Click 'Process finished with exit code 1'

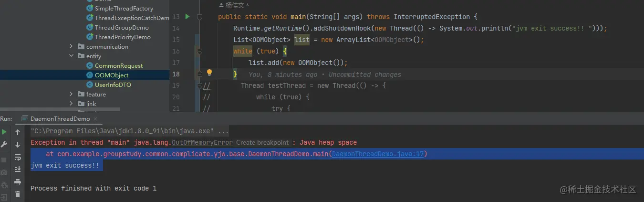pos(93,188)
